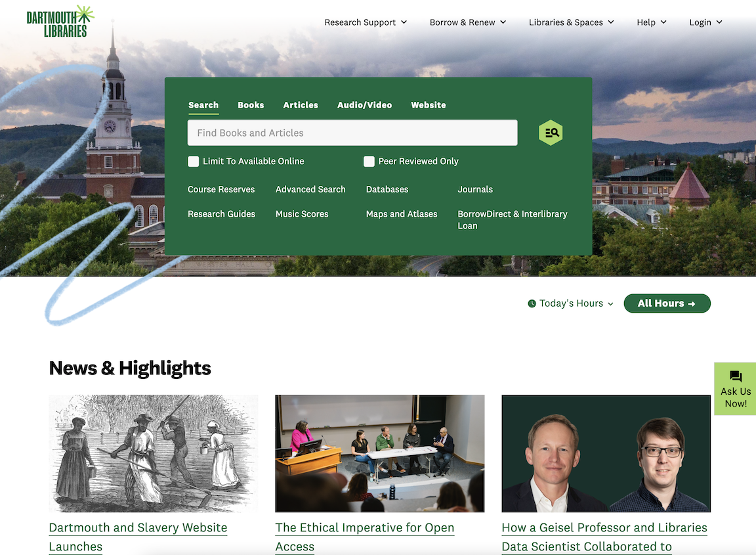Open the Ask Us Now chat widget
Screen dimensions: 756x555
(735, 389)
